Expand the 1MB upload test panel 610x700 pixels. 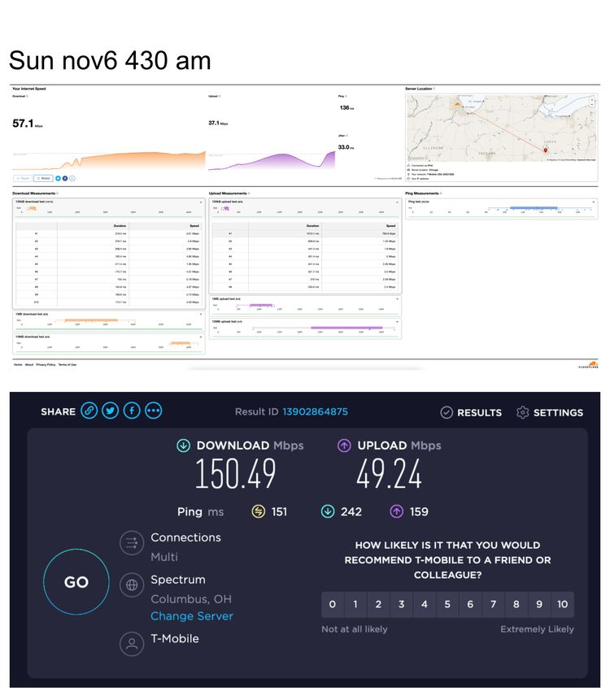coord(397,299)
